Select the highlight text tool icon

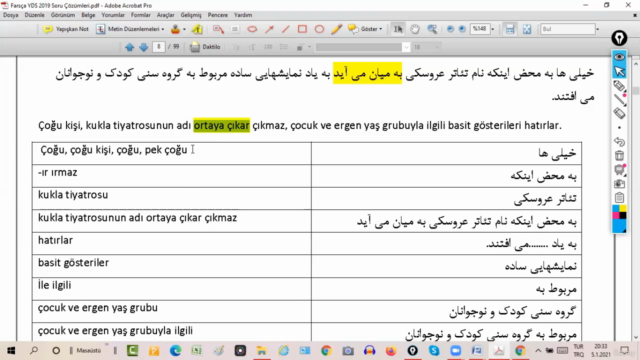click(x=197, y=29)
